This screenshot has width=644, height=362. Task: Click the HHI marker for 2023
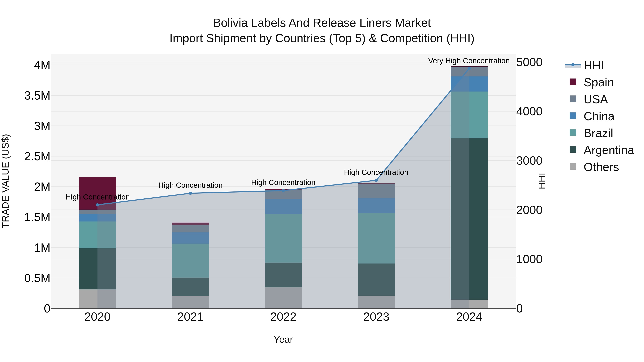[x=376, y=180]
